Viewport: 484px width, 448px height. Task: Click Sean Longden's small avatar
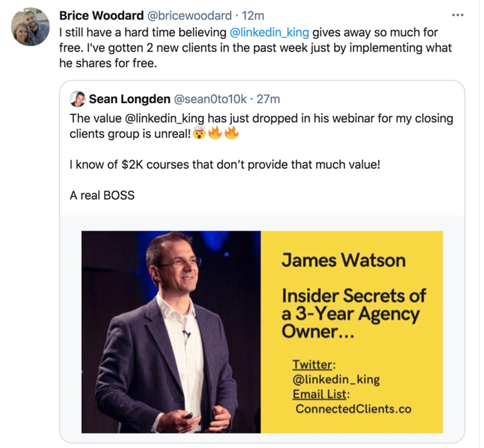click(x=77, y=99)
